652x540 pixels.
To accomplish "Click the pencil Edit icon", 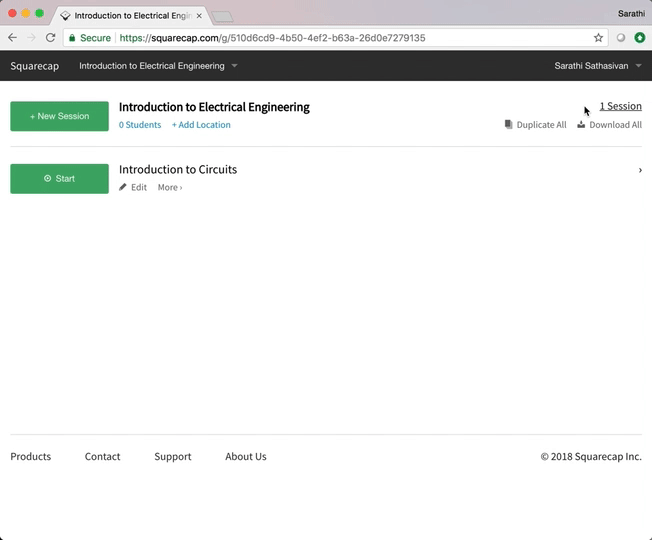I will (123, 187).
